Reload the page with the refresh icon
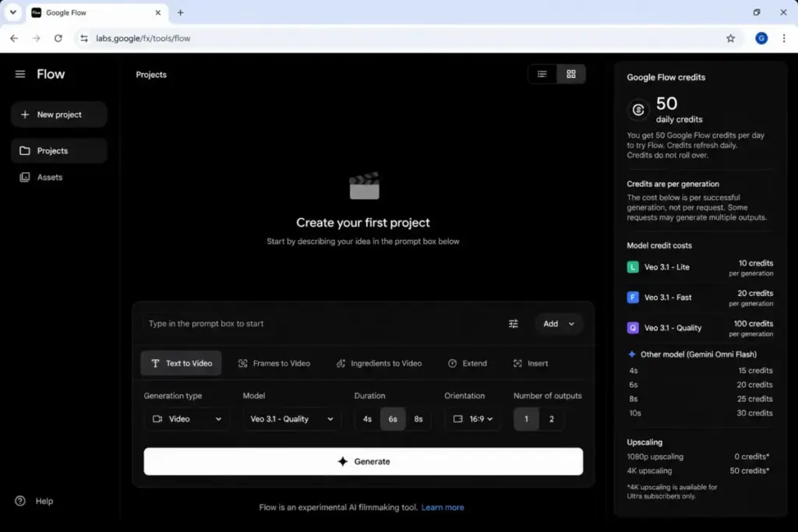The height and width of the screenshot is (532, 798). point(58,38)
